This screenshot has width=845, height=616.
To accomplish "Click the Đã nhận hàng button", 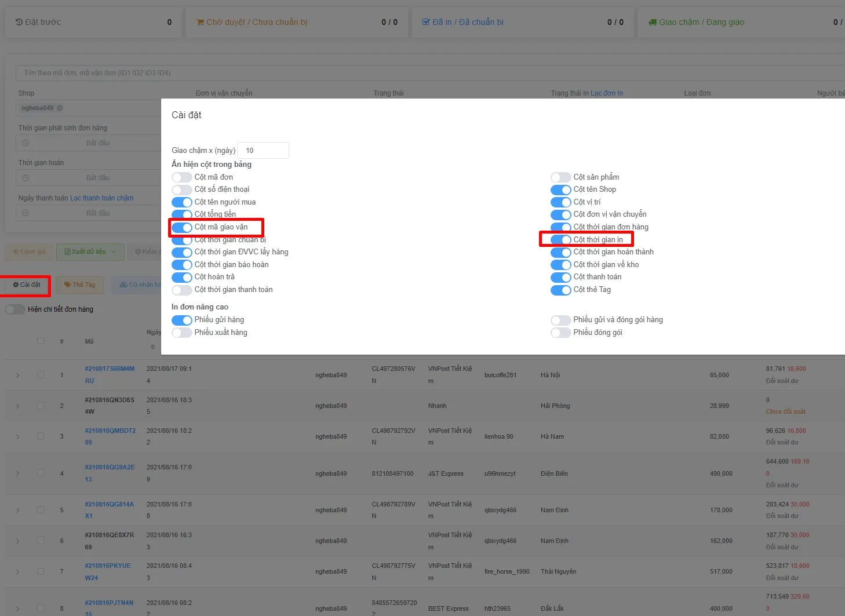I will coord(137,285).
